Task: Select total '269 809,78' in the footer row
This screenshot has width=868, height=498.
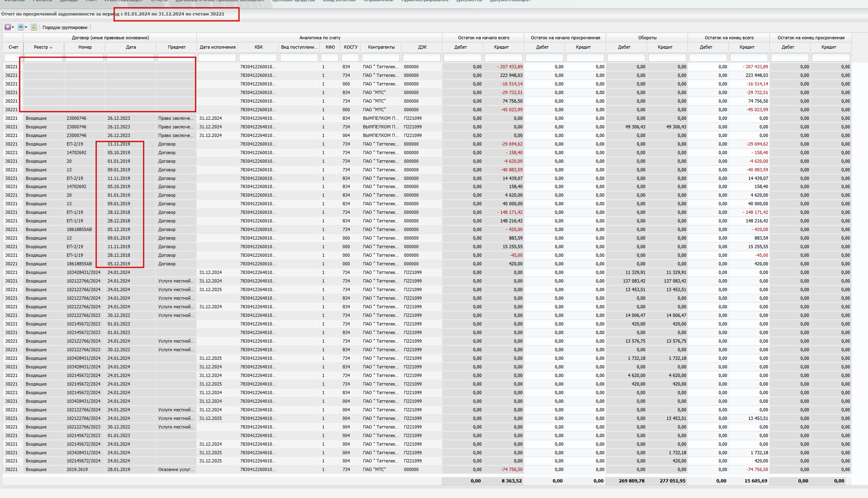Action: (631, 481)
